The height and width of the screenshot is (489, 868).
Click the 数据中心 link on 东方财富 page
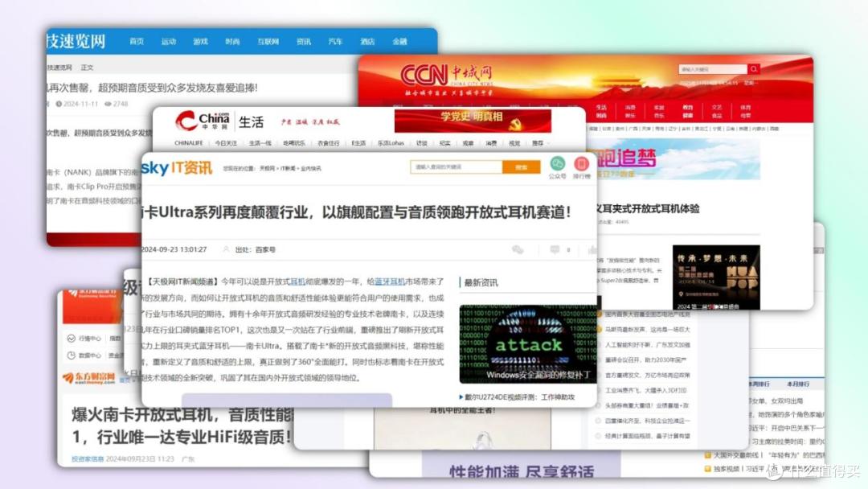89,355
